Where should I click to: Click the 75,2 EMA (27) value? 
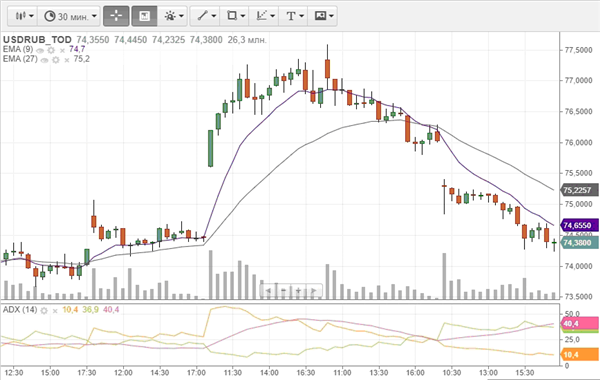[82, 59]
